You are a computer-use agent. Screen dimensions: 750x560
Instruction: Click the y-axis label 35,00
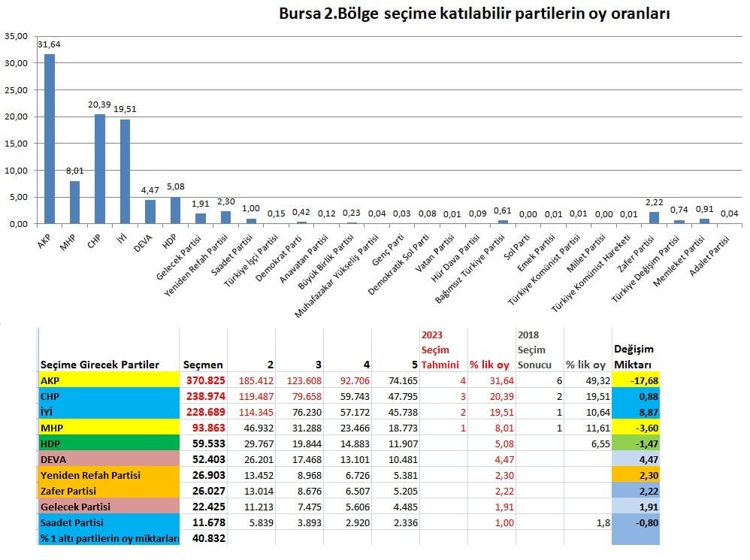(16, 36)
